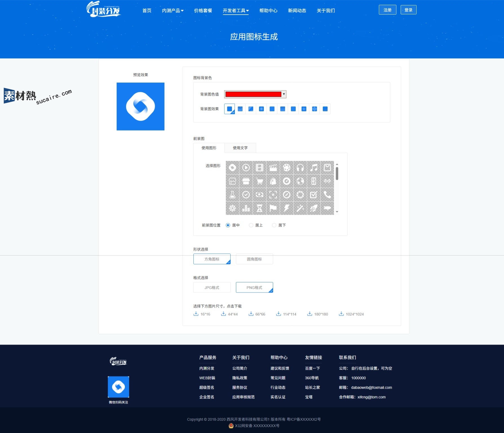504x433 pixels.
Task: Pick the lightning bolt shape
Action: 287,208
